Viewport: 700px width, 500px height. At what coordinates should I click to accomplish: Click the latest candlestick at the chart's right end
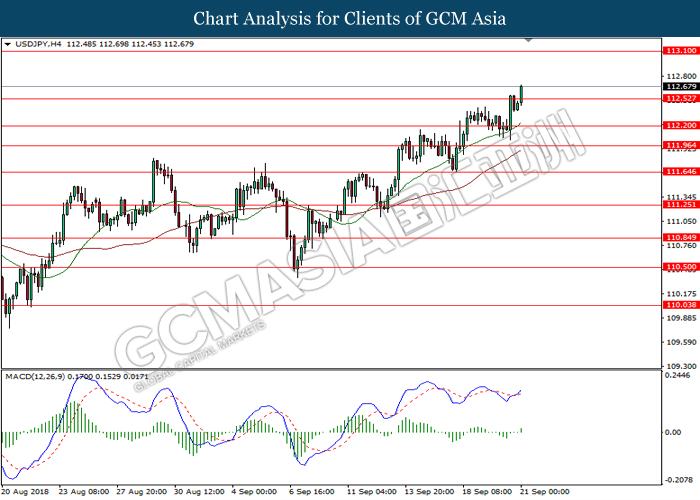[521, 94]
